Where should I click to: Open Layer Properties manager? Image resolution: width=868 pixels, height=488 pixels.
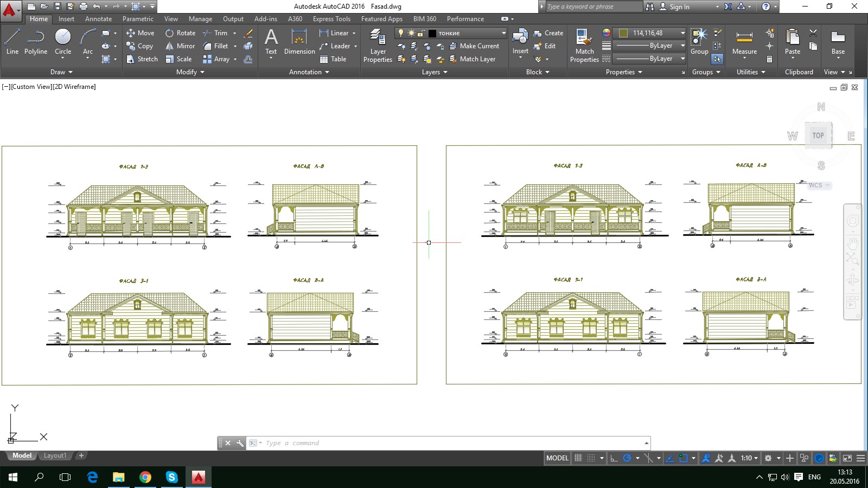378,46
